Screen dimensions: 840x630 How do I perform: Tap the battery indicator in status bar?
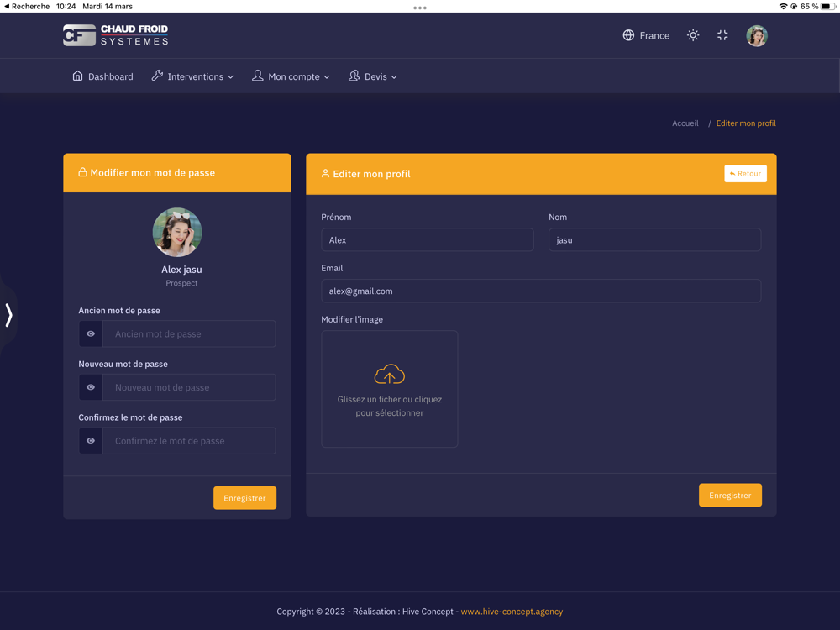pos(827,7)
